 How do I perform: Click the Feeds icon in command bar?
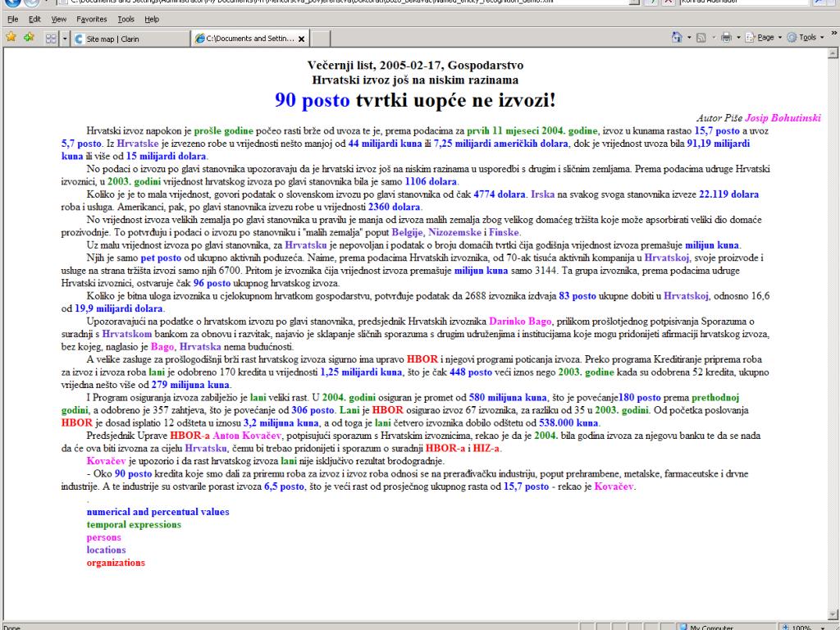[701, 38]
